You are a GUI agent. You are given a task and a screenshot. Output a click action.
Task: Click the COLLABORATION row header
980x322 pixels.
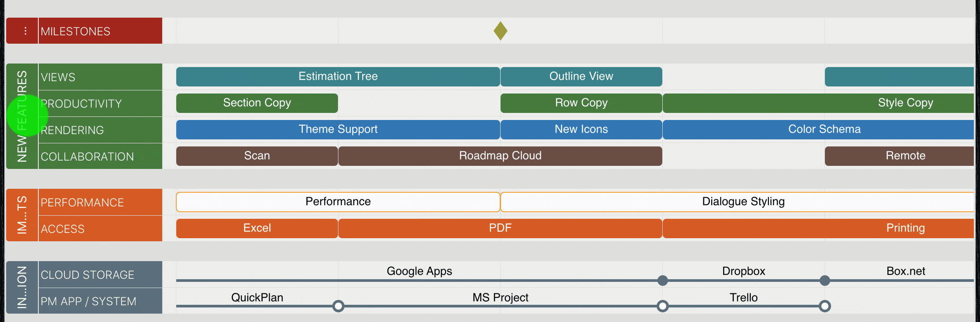100,157
